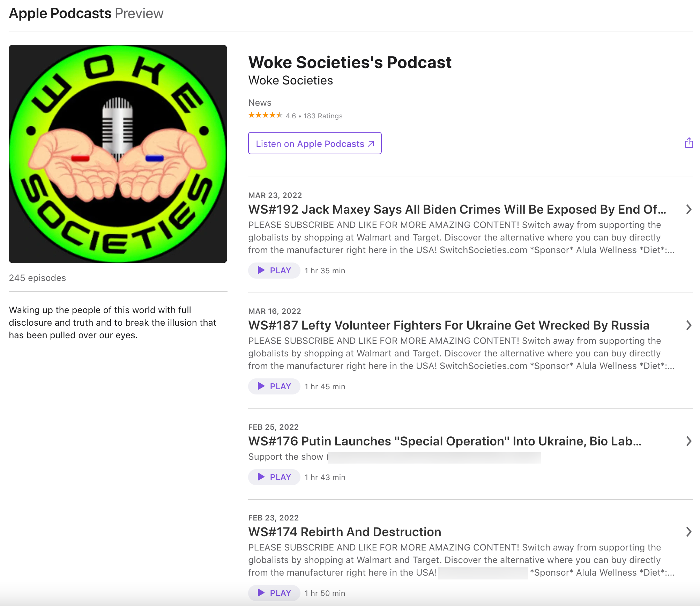Open WS#174 Rebirth And Destruction title
The height and width of the screenshot is (606, 700).
[345, 532]
